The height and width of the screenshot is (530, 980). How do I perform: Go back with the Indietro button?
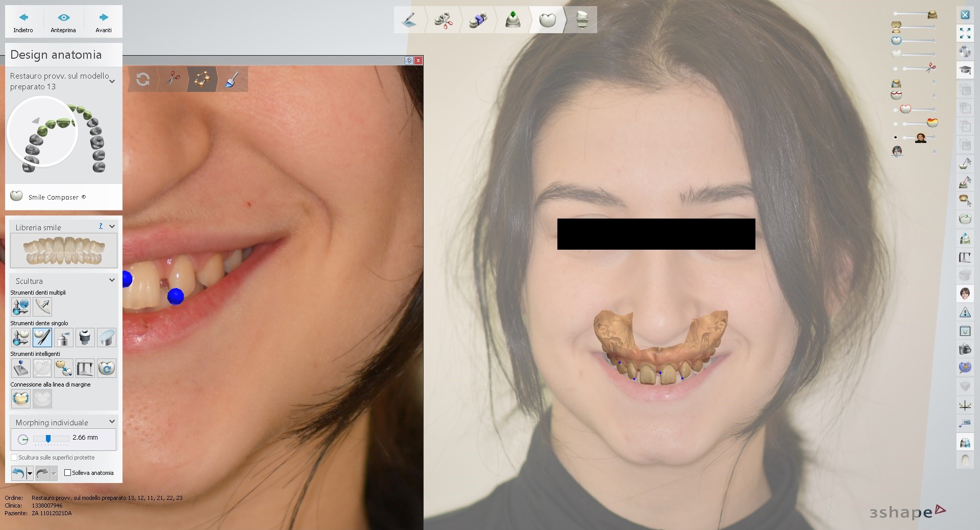click(x=23, y=23)
